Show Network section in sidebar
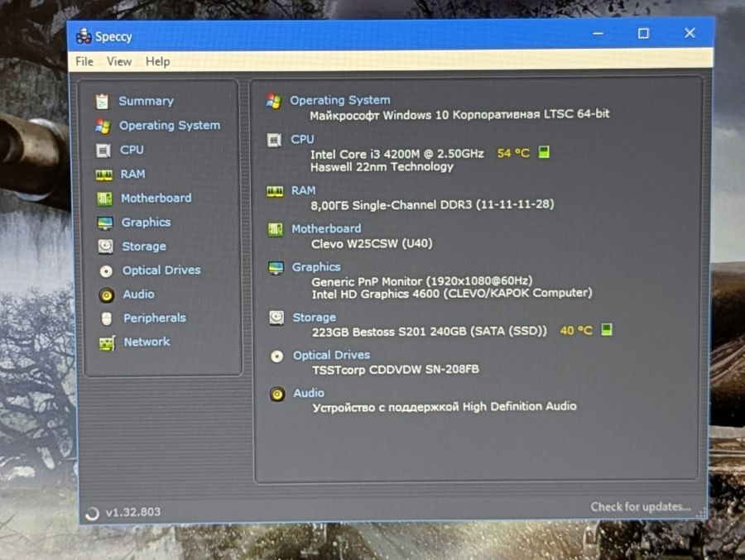The width and height of the screenshot is (745, 560). (147, 342)
